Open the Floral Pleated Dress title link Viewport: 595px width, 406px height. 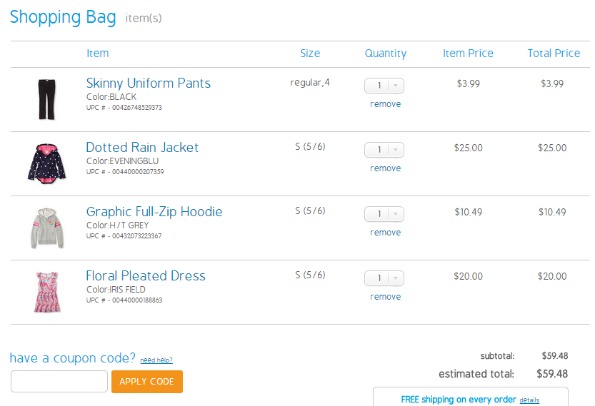pyautogui.click(x=145, y=276)
